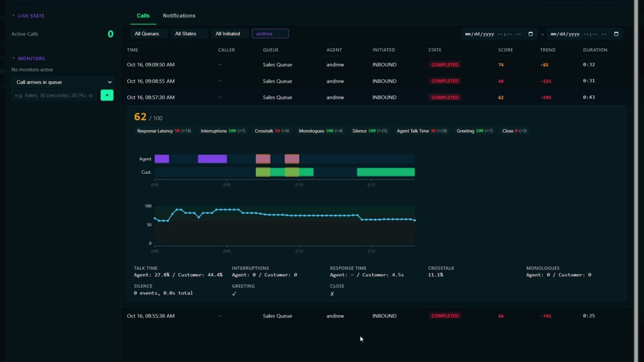This screenshot has width=644, height=362.
Task: Click the -74% trend value
Action: [546, 316]
